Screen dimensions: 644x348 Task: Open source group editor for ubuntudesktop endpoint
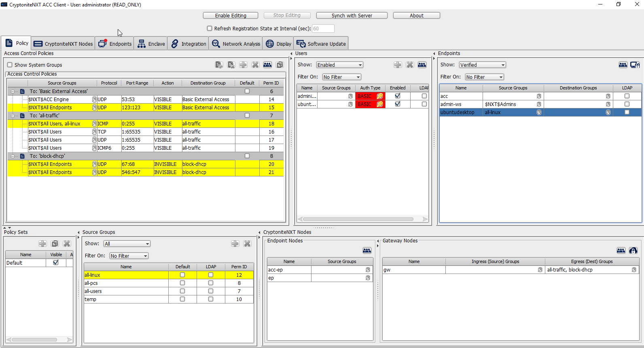(539, 112)
